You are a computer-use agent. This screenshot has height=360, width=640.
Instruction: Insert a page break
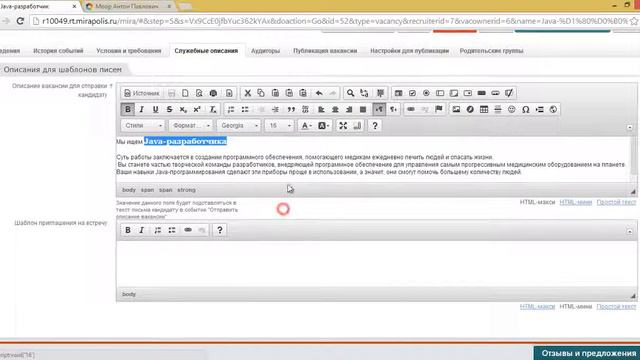540,109
